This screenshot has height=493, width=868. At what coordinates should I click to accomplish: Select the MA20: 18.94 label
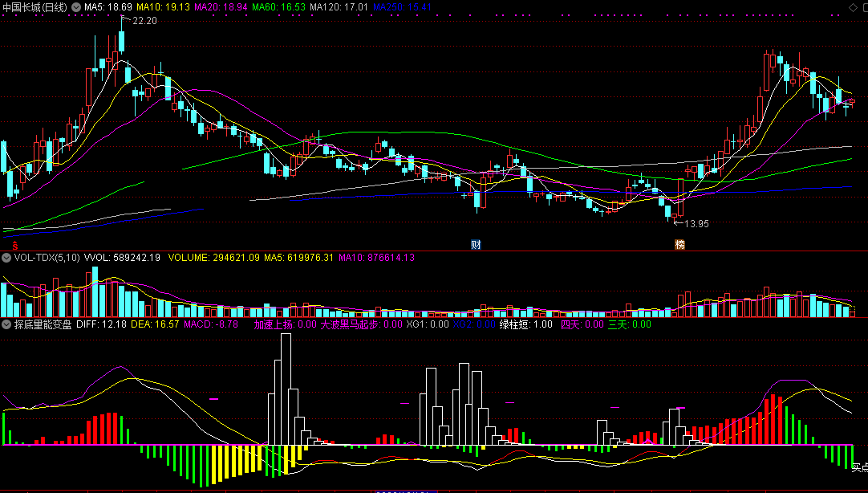pos(221,7)
